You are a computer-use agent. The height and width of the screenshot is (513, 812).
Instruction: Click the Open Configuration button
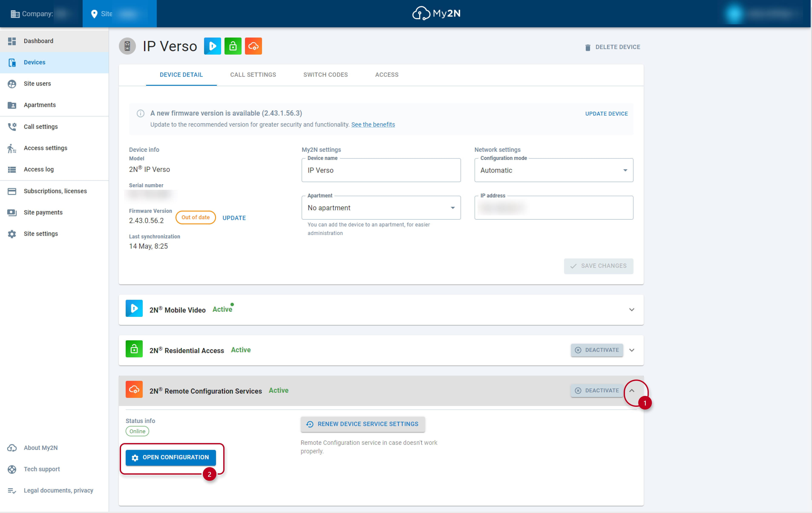pyautogui.click(x=171, y=457)
